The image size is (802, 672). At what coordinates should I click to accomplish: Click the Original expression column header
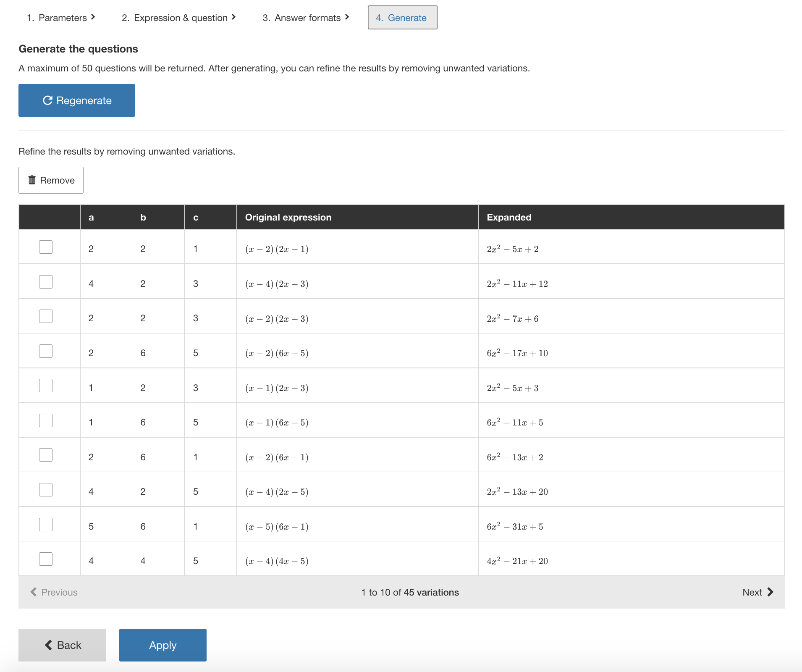pos(288,217)
